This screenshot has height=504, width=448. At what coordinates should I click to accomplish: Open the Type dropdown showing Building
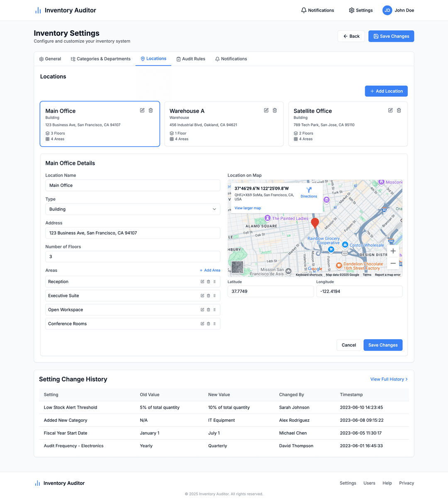tap(132, 209)
